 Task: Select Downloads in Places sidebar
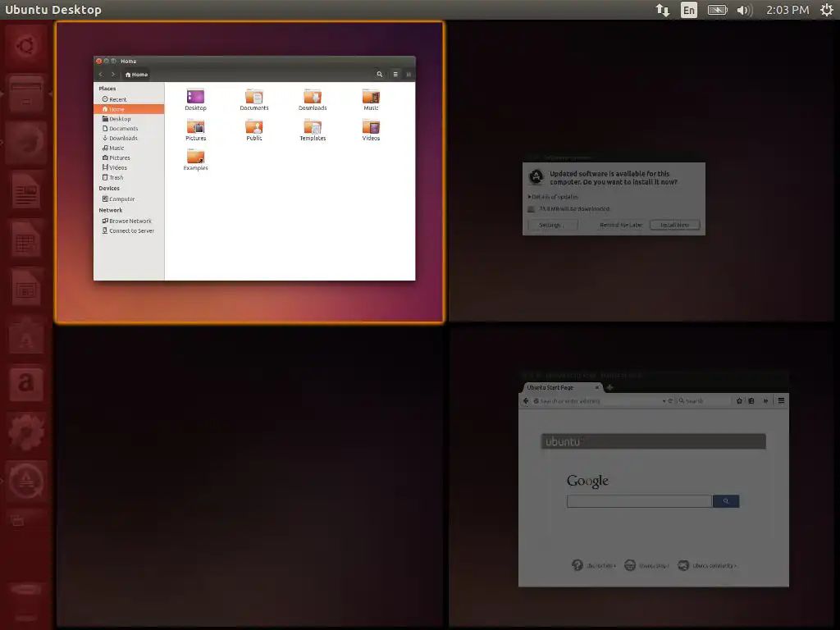point(129,138)
